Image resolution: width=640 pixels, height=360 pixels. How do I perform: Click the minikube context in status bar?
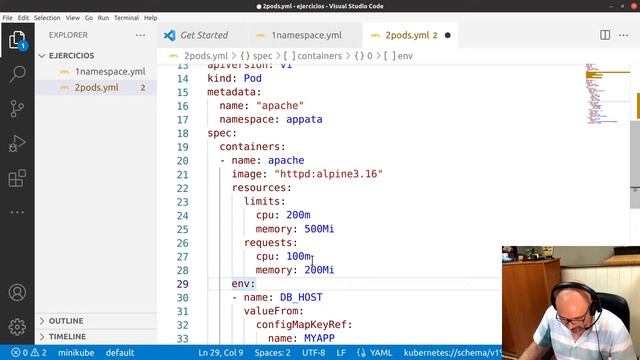tap(76, 353)
